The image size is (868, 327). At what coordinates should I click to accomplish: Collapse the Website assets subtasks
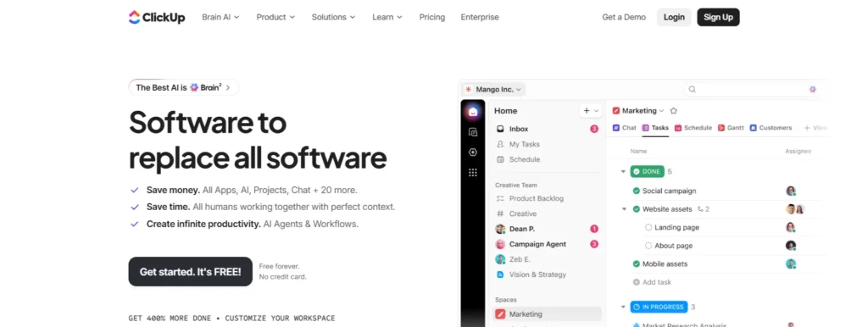[624, 209]
